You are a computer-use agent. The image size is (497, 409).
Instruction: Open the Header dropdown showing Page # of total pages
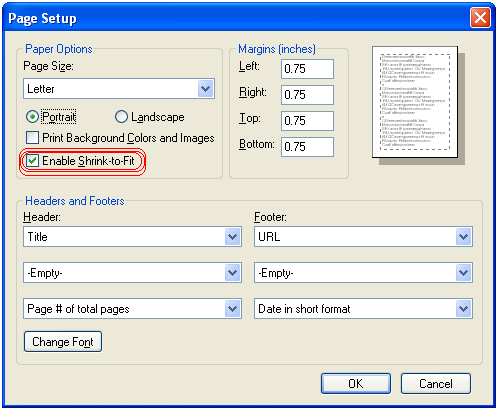pyautogui.click(x=132, y=309)
